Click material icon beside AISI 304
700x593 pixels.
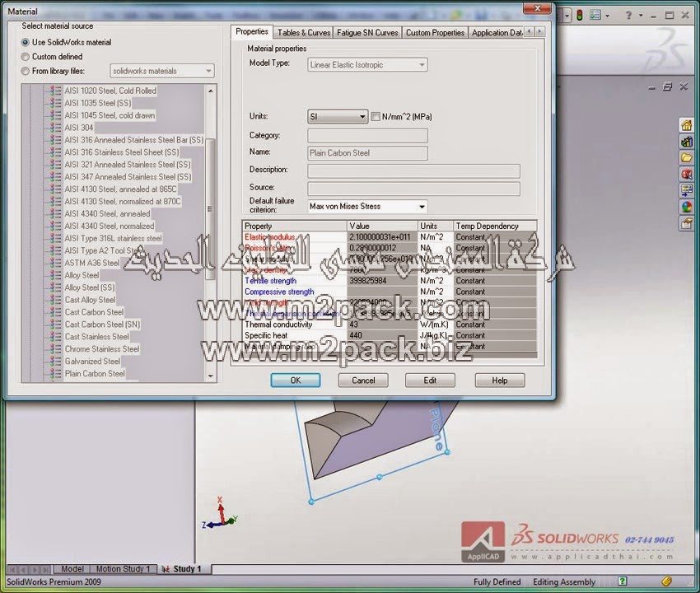[55, 128]
